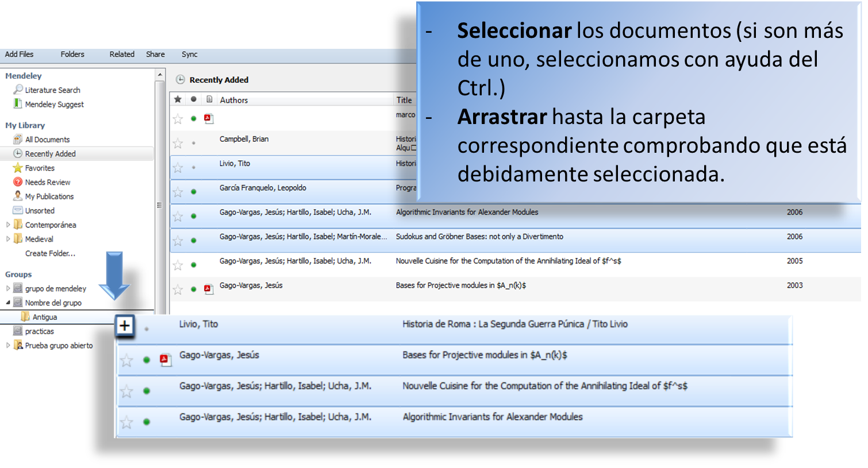Click the Share toolbar item
Screen dimensions: 868x468
click(155, 54)
